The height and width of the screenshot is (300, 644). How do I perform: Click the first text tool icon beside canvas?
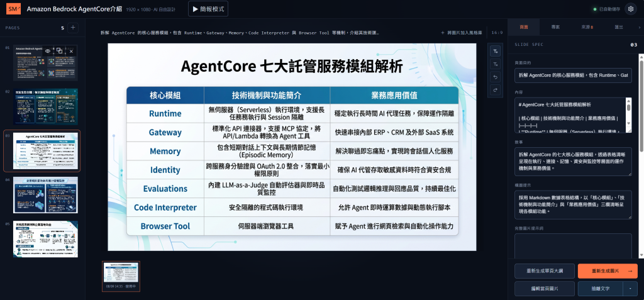[496, 51]
